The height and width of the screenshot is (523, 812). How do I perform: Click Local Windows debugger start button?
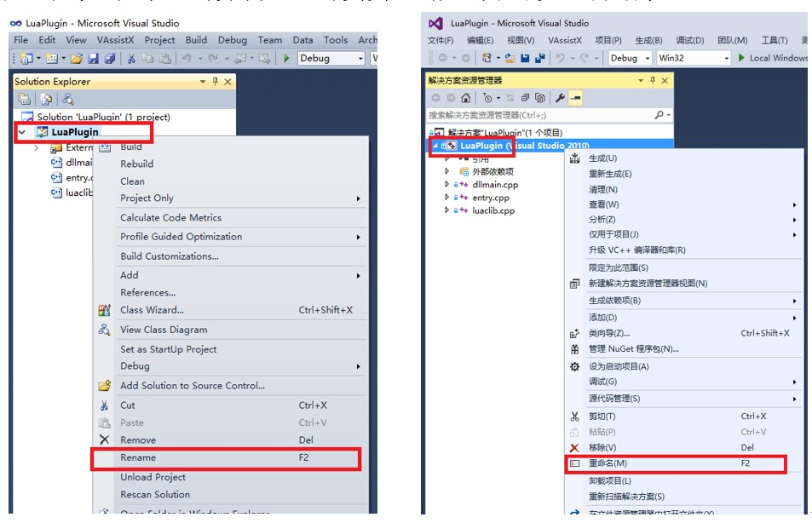tap(772, 58)
